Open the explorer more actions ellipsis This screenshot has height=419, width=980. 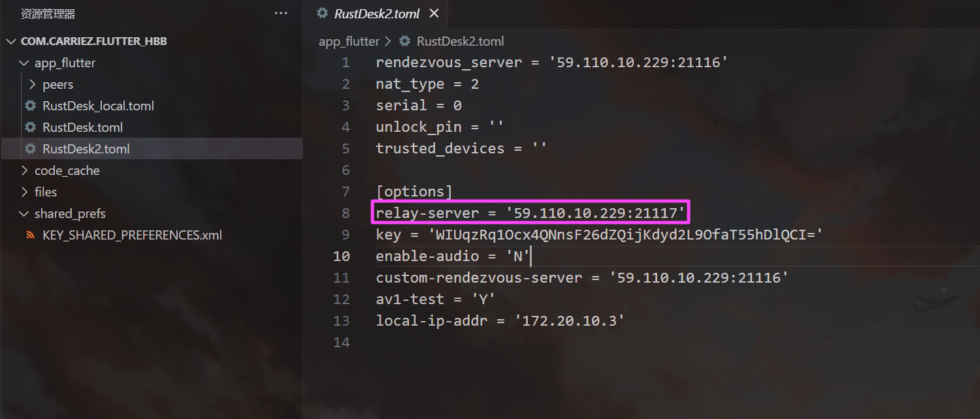tap(281, 13)
